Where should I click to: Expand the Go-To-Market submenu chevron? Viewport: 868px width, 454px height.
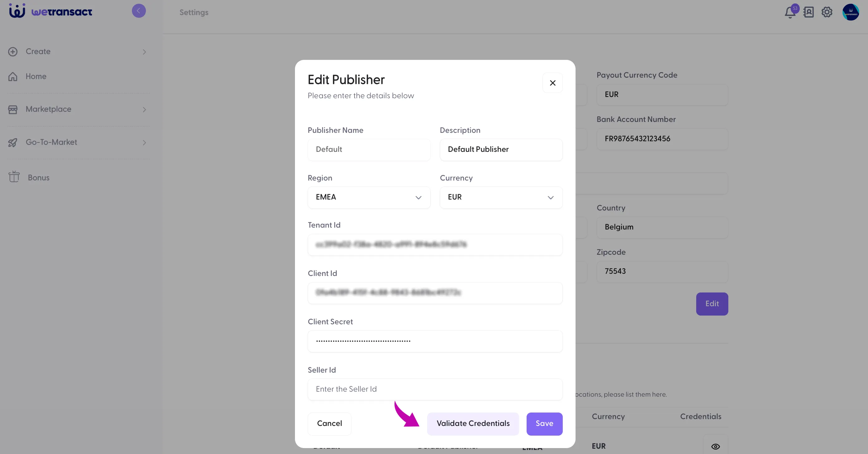pos(144,142)
